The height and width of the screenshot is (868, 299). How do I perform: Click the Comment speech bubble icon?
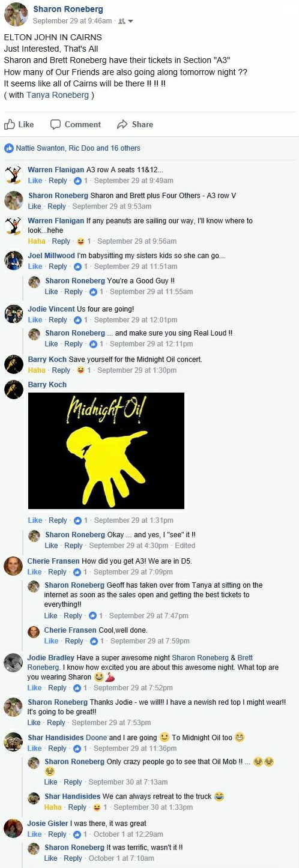point(55,124)
